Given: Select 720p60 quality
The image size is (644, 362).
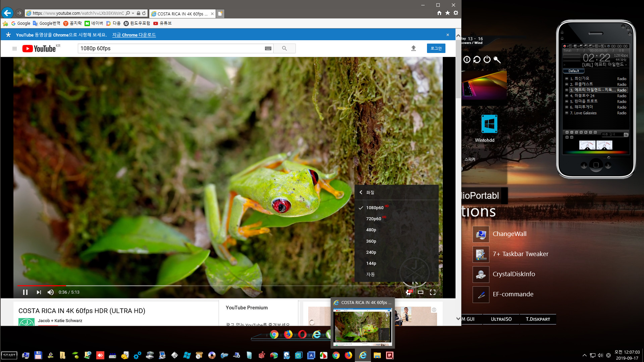Looking at the screenshot, I should pos(396,219).
